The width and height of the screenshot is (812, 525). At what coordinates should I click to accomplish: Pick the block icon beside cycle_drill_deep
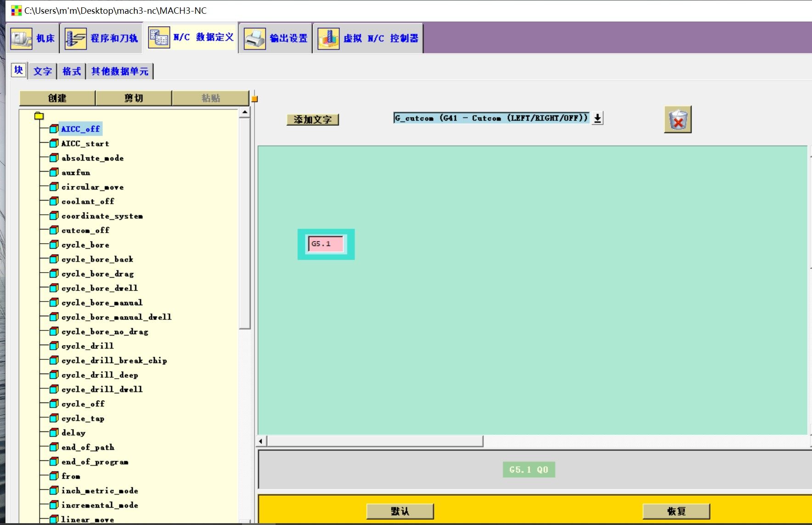pyautogui.click(x=54, y=374)
